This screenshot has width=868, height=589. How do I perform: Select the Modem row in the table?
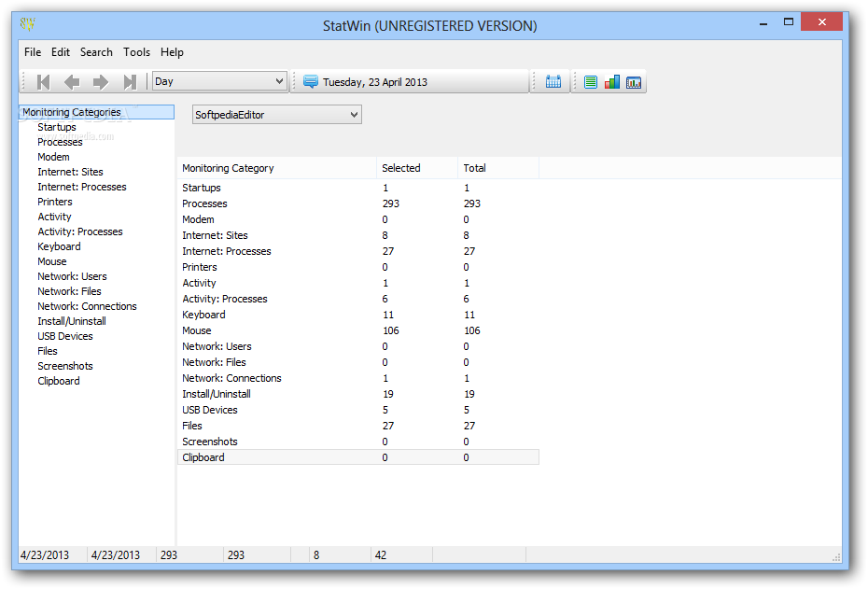[x=358, y=219]
